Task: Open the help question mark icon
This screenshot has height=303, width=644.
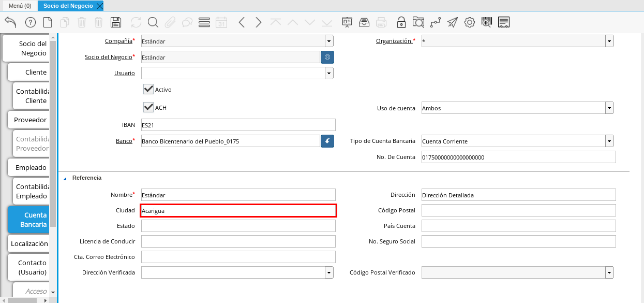Action: (31, 22)
